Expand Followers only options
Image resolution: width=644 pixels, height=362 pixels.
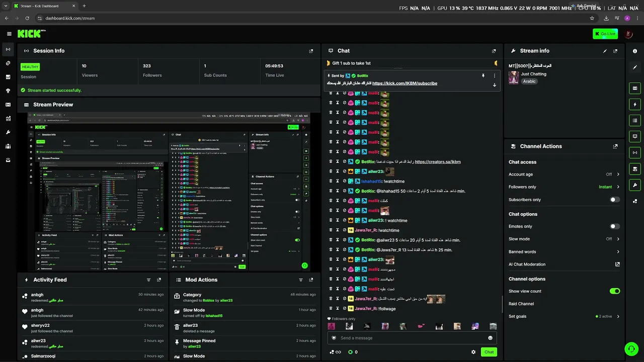click(x=618, y=187)
